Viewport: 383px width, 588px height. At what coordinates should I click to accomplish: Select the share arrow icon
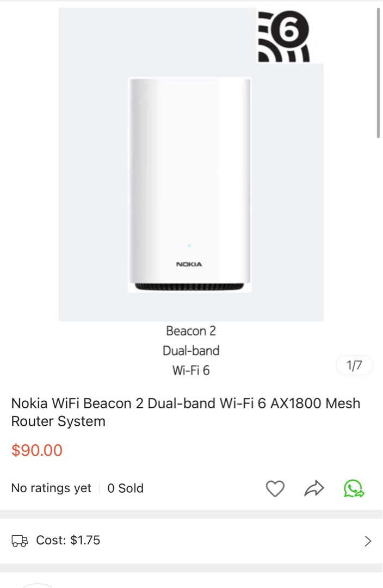pyautogui.click(x=313, y=488)
